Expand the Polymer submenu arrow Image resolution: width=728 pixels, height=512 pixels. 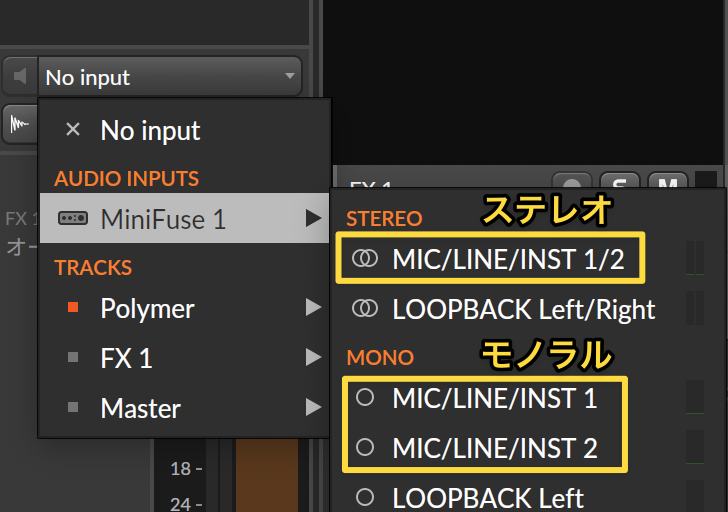click(x=313, y=307)
